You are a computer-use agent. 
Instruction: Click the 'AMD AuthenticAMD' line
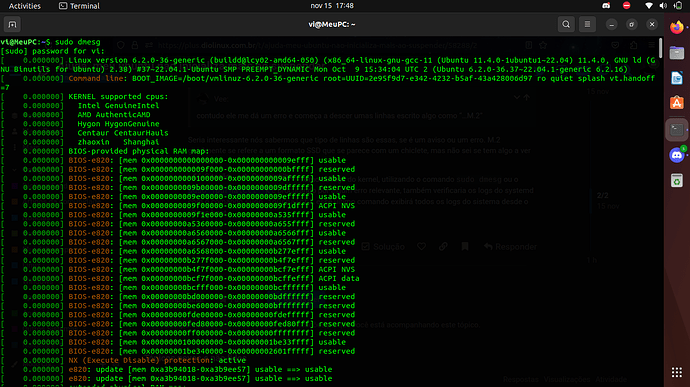click(114, 115)
